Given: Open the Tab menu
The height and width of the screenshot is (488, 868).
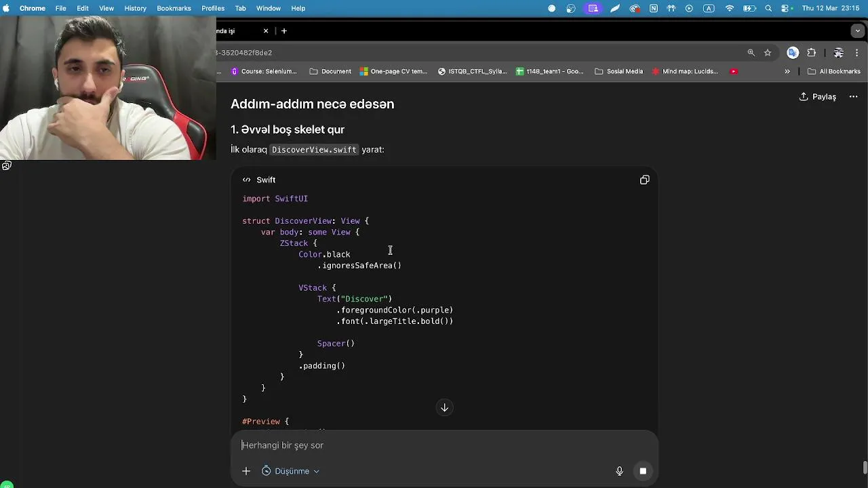Looking at the screenshot, I should pos(240,8).
